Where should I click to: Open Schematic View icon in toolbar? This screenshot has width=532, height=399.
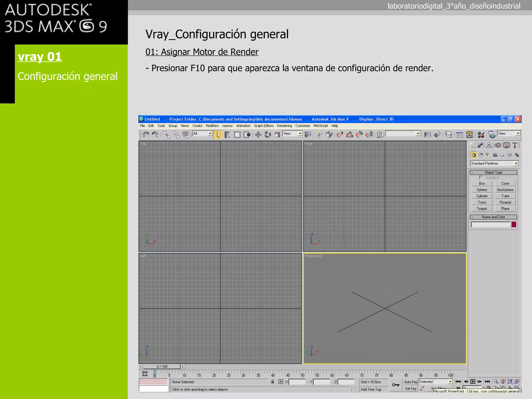tap(469, 135)
